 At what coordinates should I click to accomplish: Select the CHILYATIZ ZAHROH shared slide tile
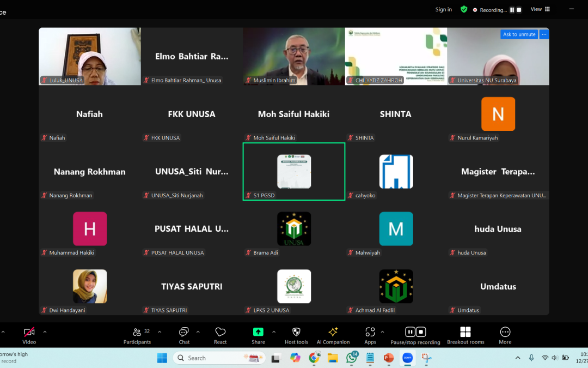pos(396,56)
